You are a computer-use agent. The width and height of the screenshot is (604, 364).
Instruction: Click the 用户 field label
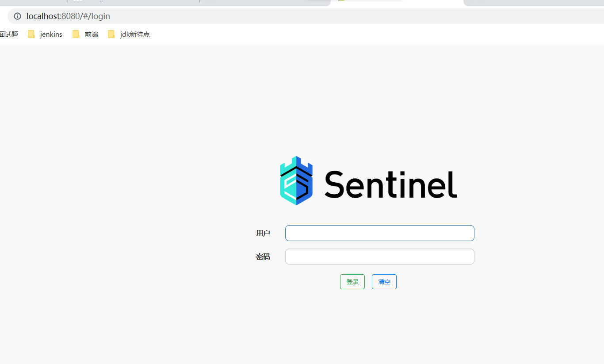coord(263,233)
